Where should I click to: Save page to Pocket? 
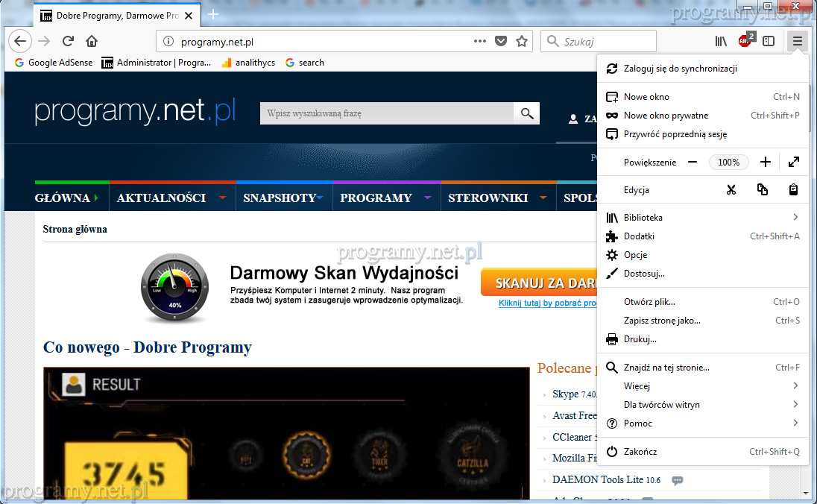(501, 41)
